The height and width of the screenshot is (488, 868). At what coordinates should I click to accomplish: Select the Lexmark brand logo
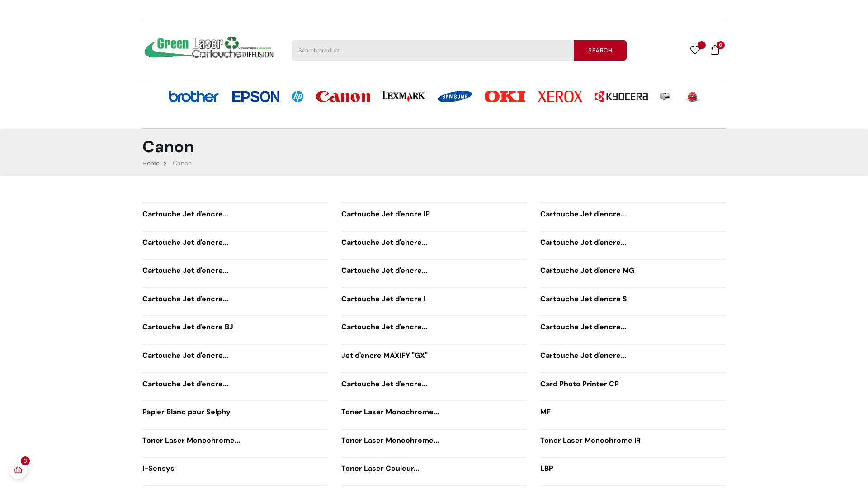(x=403, y=96)
